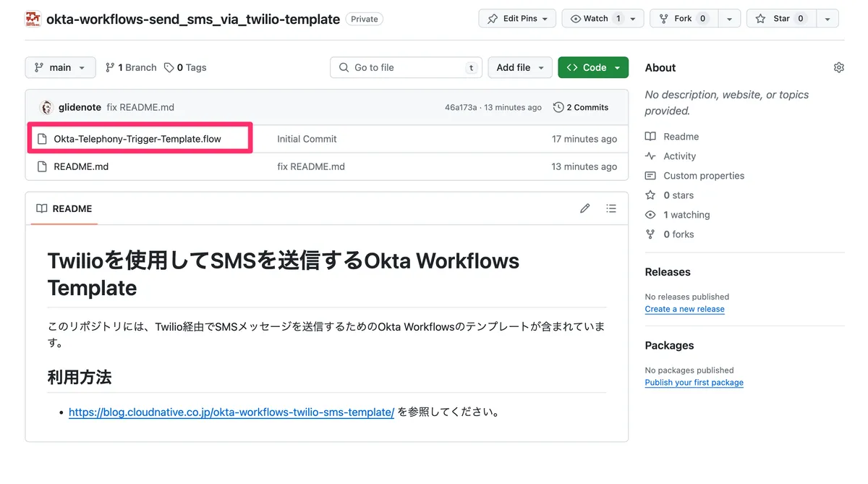Click the About settings gear icon
The height and width of the screenshot is (484, 868).
click(x=838, y=67)
